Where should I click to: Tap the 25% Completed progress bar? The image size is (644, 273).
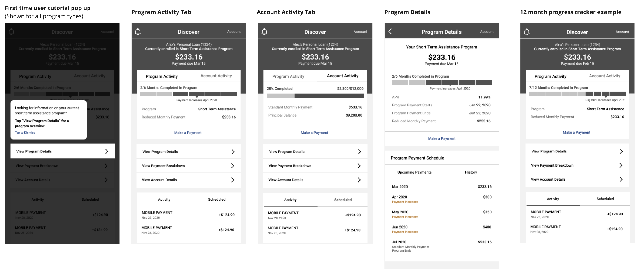(315, 96)
